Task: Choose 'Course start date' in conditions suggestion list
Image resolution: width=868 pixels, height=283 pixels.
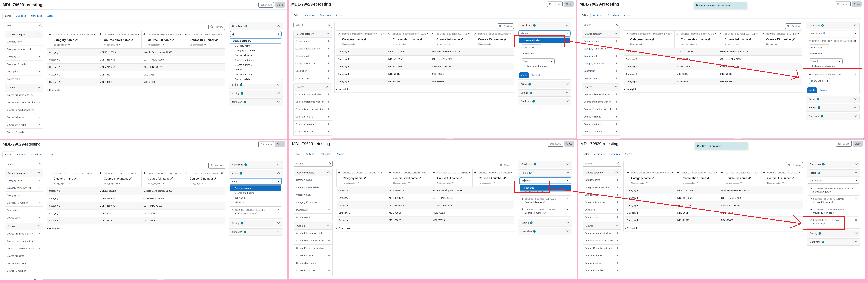Action: [x=243, y=74]
